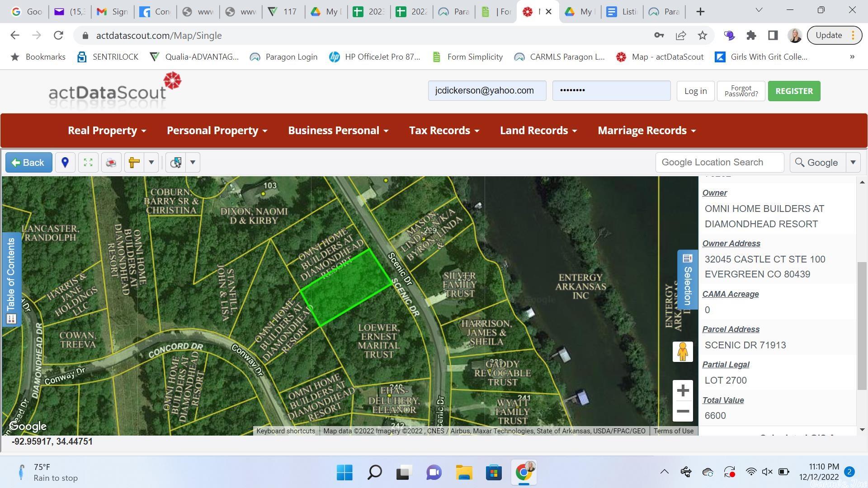Bookmark this page with star icon

tap(702, 35)
